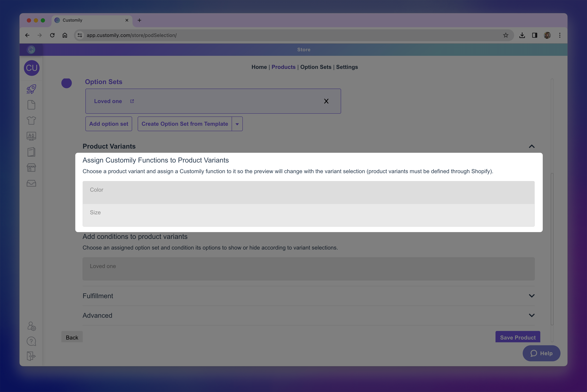Collapse the Product Variants section
The image size is (587, 392).
pos(532,146)
